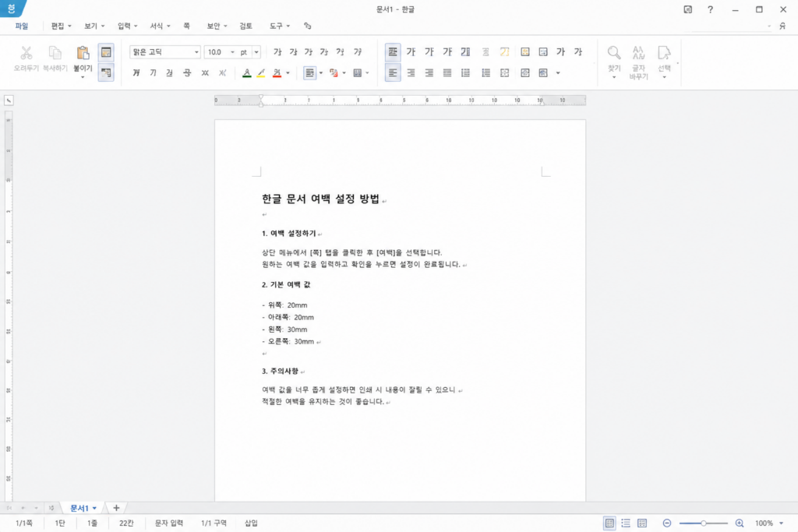Toggle justify align paragraph button
Viewport: 798px width, 532px height.
[x=447, y=72]
